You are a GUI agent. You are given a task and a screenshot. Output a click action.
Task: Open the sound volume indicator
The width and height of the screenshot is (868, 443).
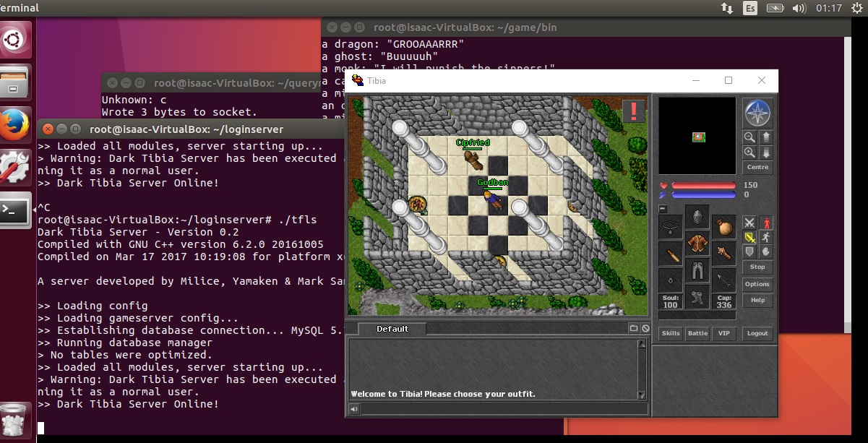click(x=799, y=8)
